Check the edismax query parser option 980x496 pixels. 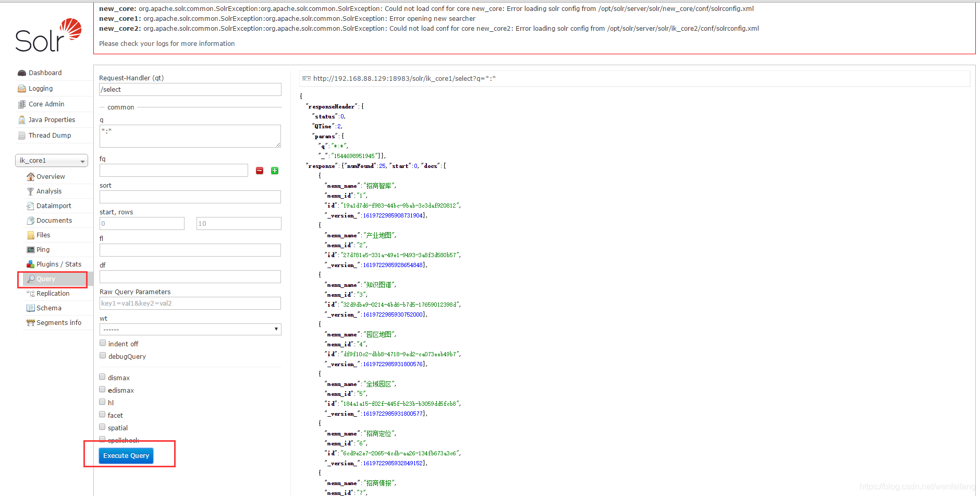(x=102, y=389)
